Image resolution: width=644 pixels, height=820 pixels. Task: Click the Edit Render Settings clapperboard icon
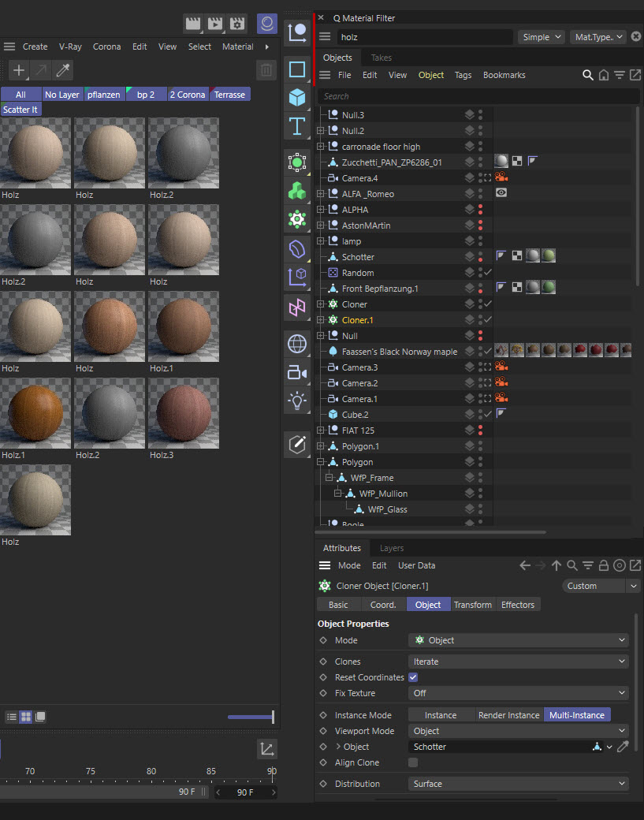coord(237,24)
